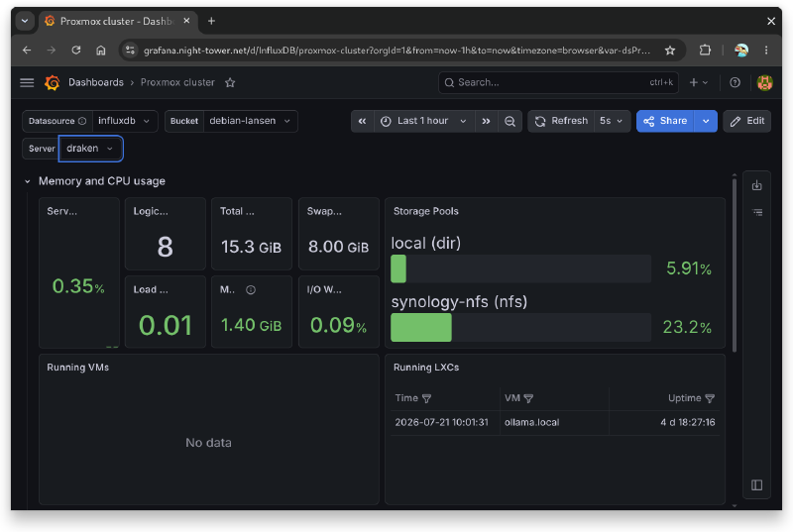Viewport: 793px width, 532px height.
Task: Click the Storage Pools panel title
Action: pyautogui.click(x=426, y=211)
